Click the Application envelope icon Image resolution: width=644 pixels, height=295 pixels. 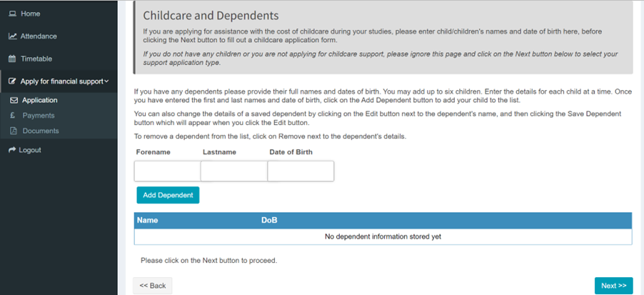[x=14, y=101]
